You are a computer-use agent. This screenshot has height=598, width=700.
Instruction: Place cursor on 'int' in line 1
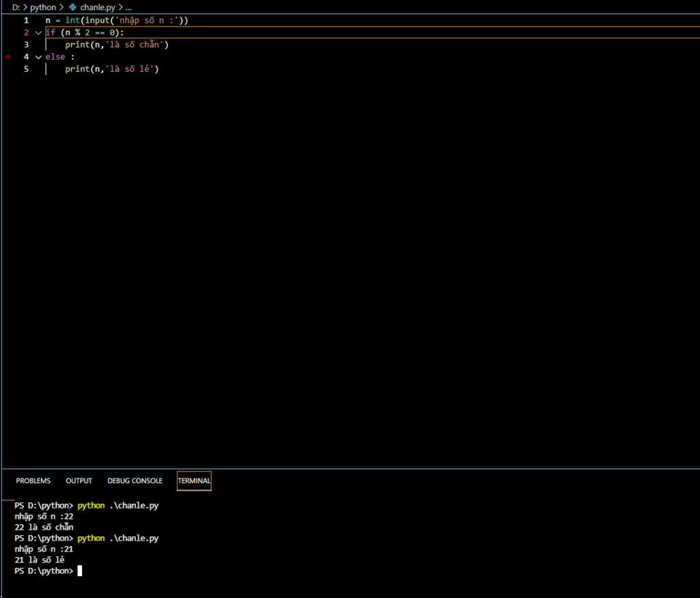(72, 20)
